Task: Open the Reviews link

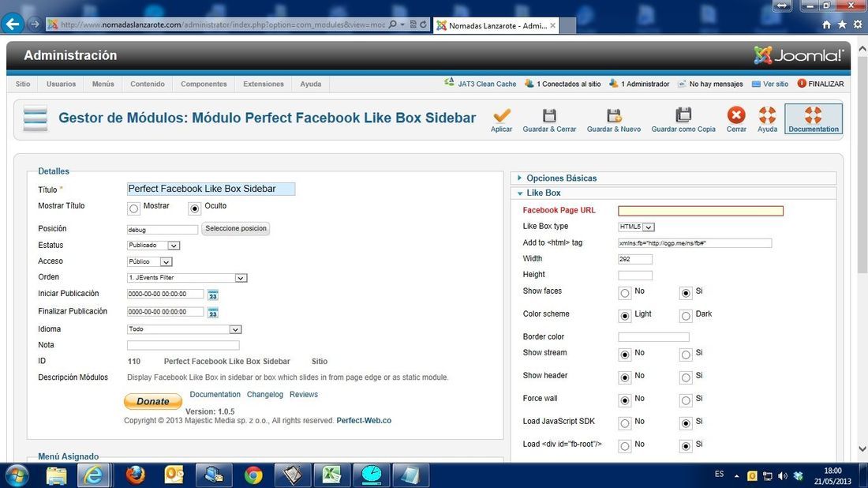Action: 304,394
